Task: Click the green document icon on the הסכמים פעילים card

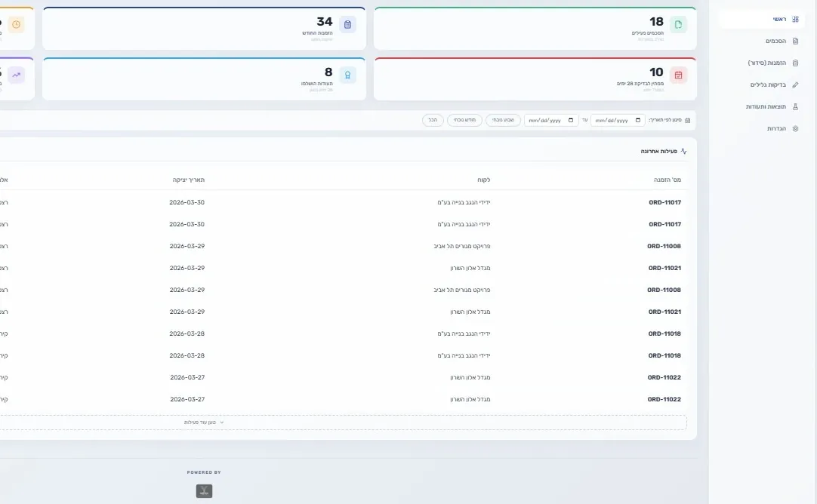Action: [678, 24]
